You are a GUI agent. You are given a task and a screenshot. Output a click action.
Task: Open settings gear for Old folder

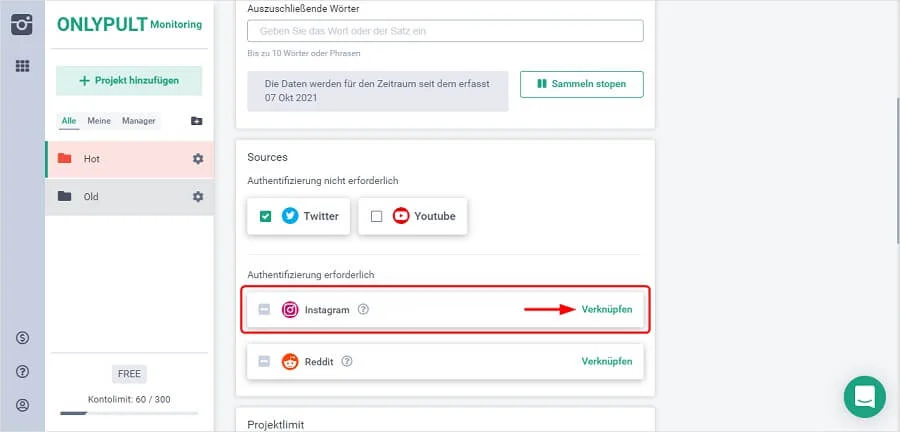tap(197, 197)
